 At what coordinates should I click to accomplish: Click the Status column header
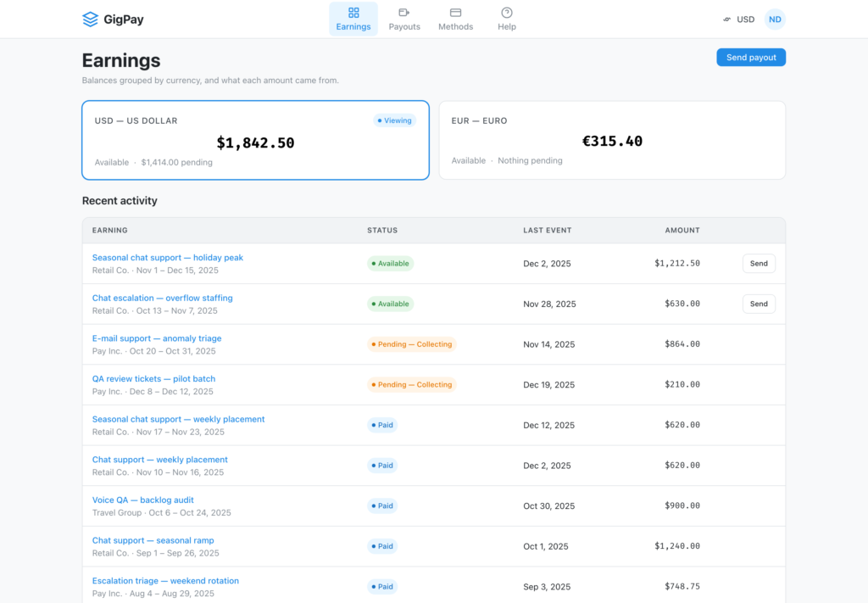coord(382,231)
